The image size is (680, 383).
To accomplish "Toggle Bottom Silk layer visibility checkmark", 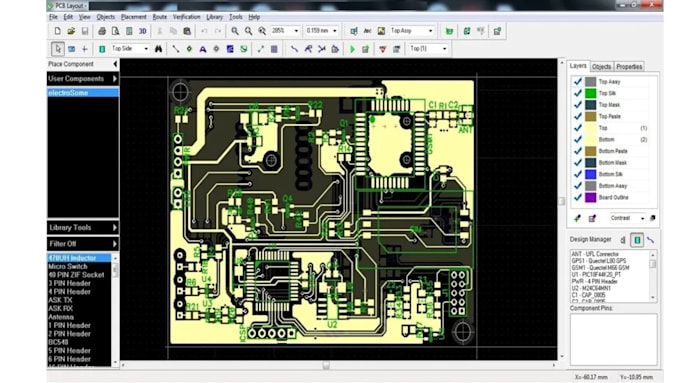I will point(577,174).
